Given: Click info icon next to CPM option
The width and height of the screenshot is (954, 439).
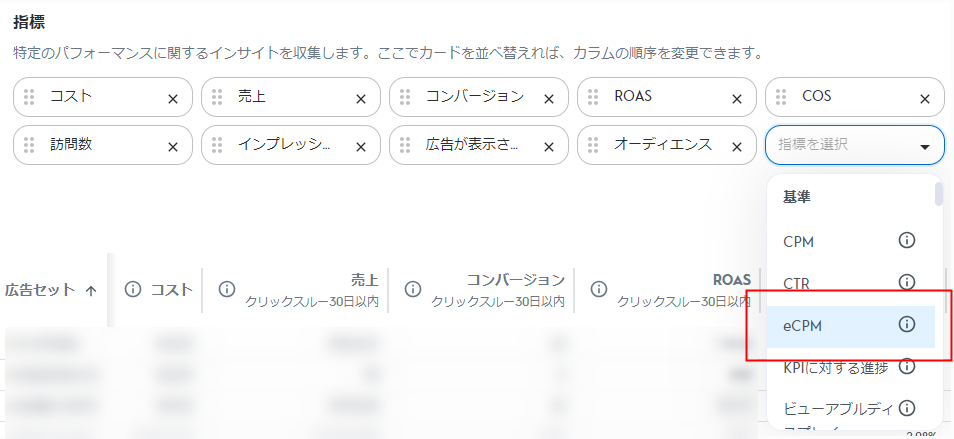Looking at the screenshot, I should [x=907, y=240].
